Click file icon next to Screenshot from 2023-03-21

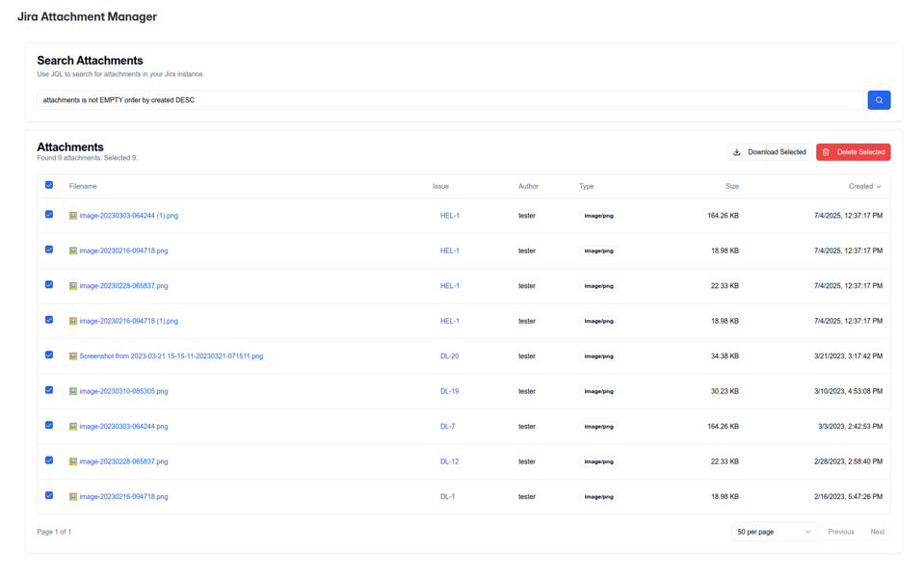(73, 356)
